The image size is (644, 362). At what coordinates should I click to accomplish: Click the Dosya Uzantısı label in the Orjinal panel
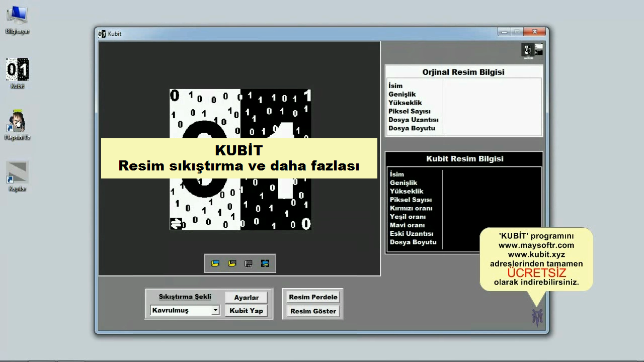click(414, 120)
